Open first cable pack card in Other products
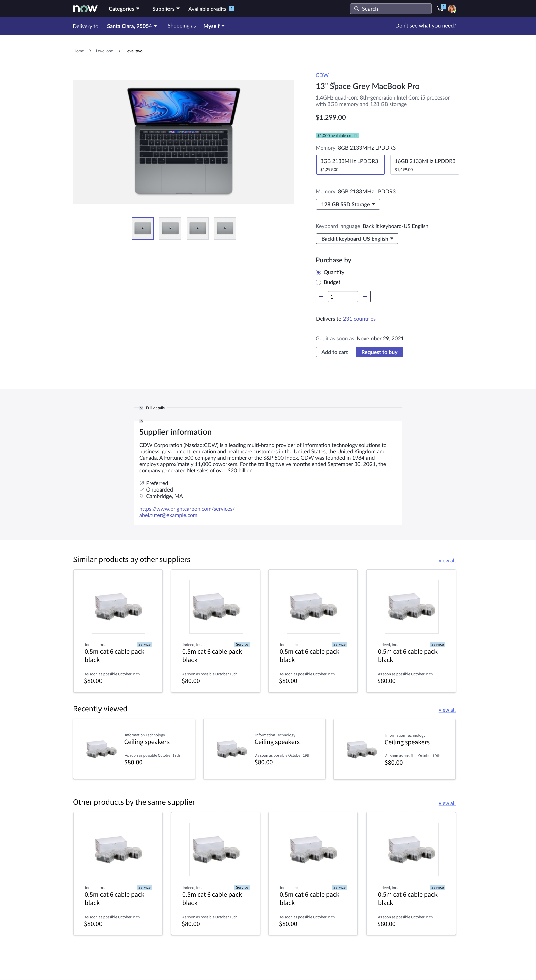This screenshot has height=980, width=536. [118, 873]
